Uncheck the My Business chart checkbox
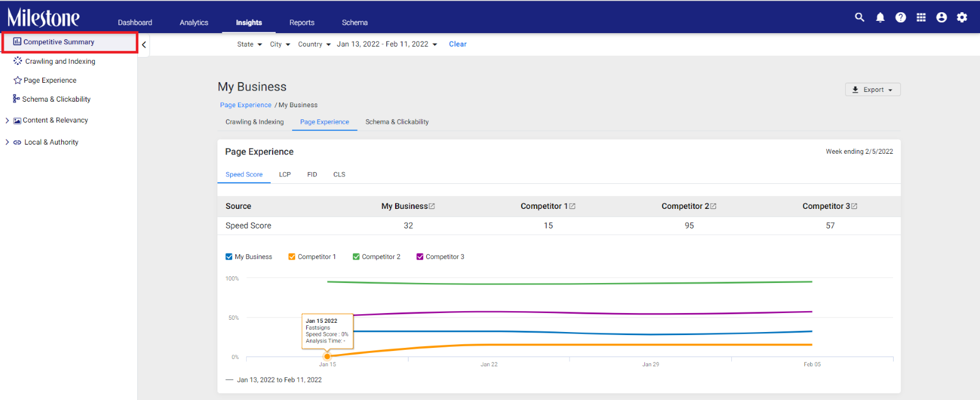This screenshot has height=400, width=980. pos(229,257)
